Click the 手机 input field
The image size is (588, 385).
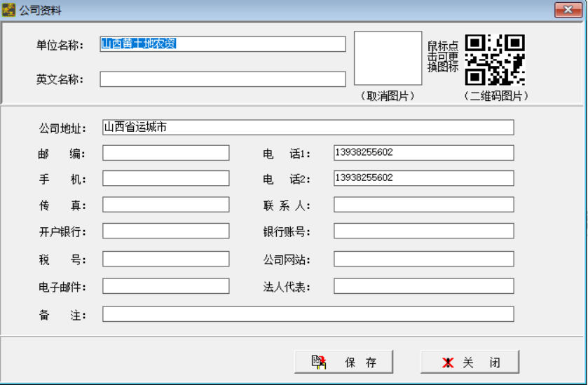[166, 179]
